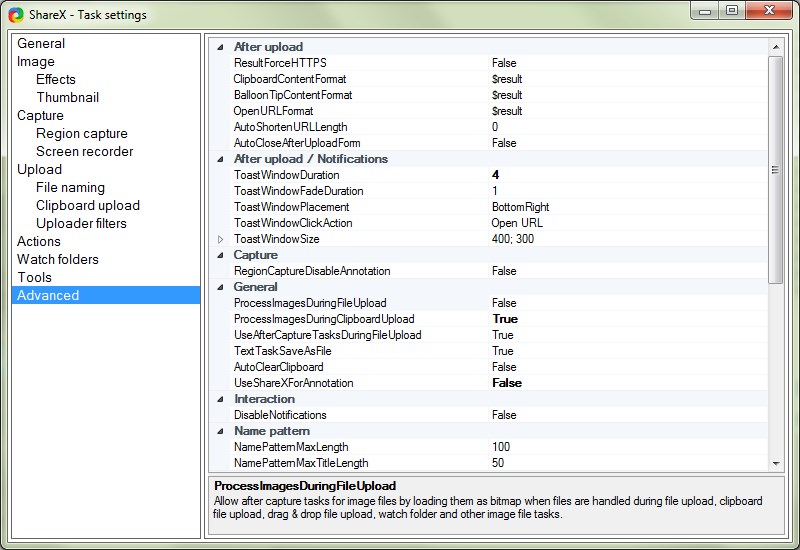This screenshot has width=800, height=550.
Task: Select Region capture in the sidebar
Action: click(82, 134)
